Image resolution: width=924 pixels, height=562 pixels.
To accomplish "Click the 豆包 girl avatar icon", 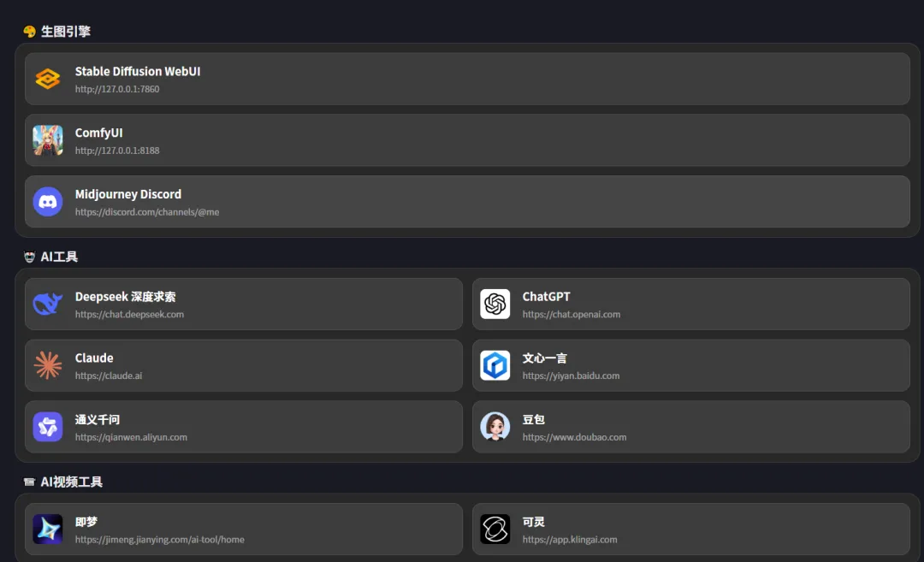I will point(495,427).
